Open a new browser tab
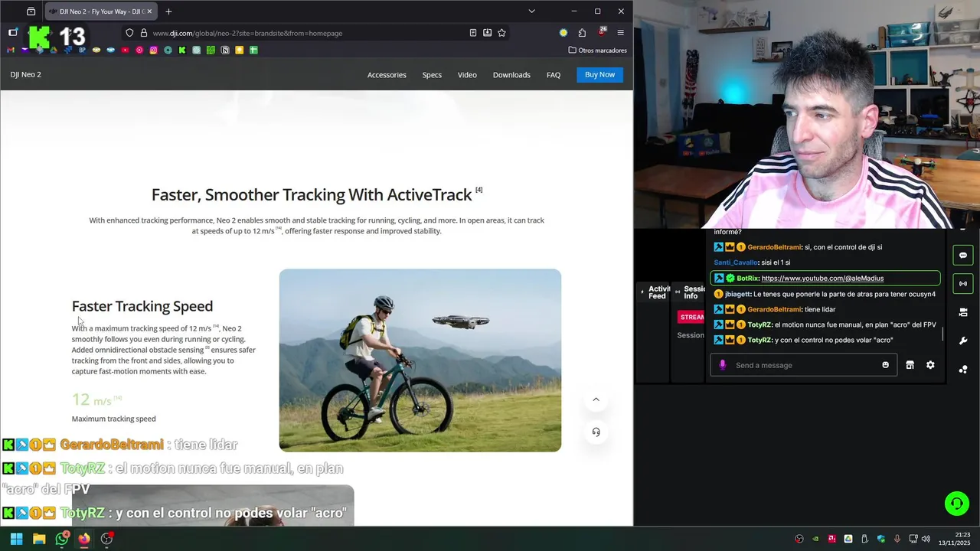Viewport: 980px width, 551px height. tap(168, 11)
